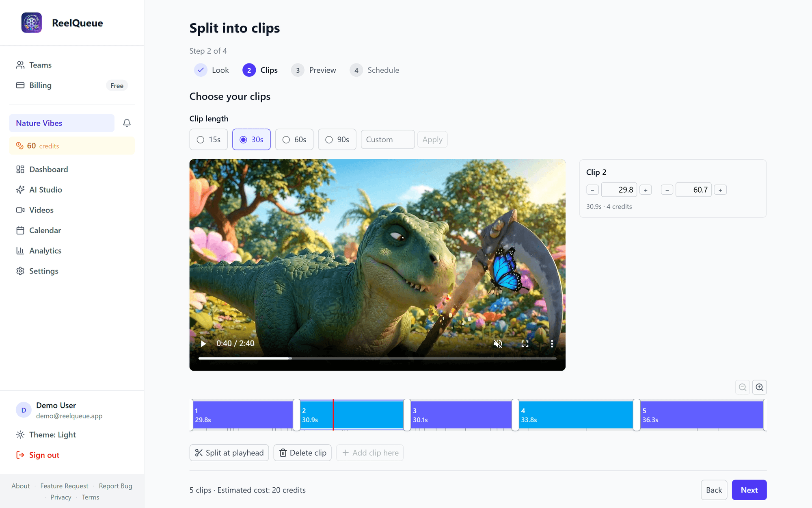Viewport: 812px width, 508px height.
Task: Unmute the video player
Action: (x=498, y=343)
